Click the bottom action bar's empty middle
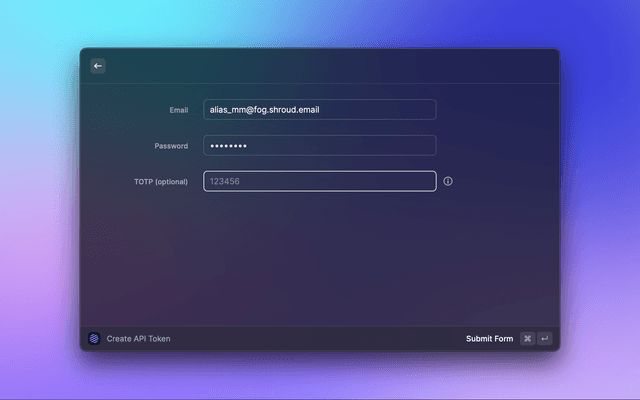 click(x=320, y=339)
